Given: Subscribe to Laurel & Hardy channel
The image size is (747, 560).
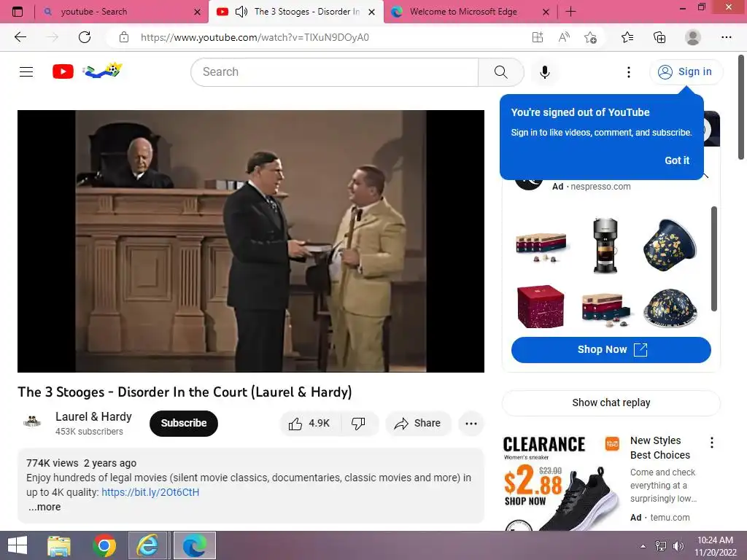Looking at the screenshot, I should click(183, 423).
